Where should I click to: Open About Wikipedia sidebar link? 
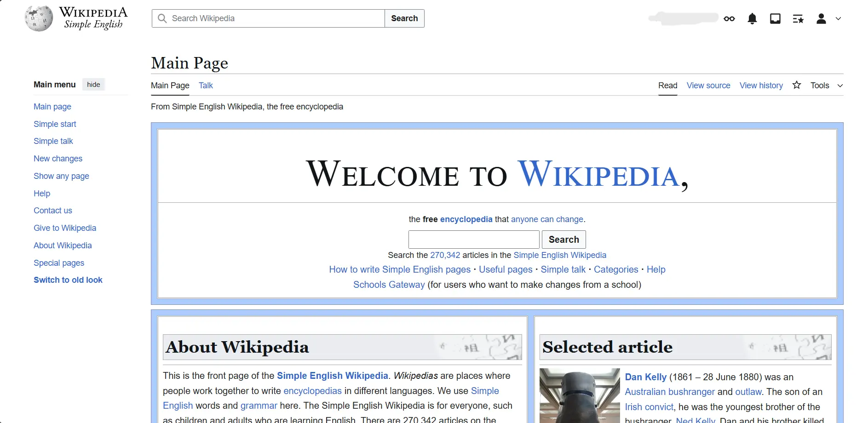[63, 246]
